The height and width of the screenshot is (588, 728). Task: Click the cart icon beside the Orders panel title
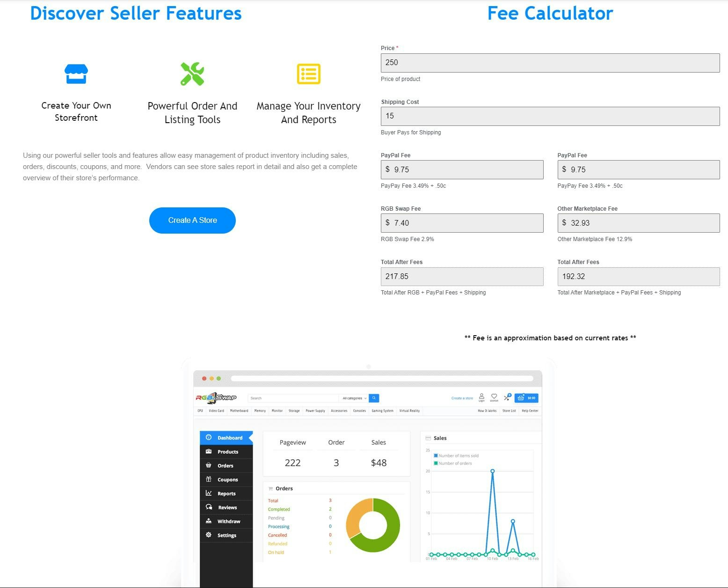pos(270,489)
